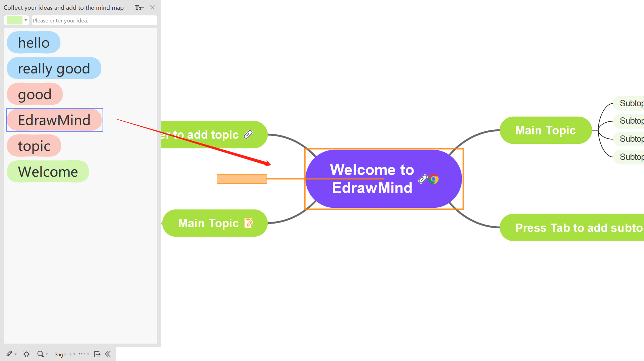Viewport: 644px width, 361px height.
Task: Select the 'really good' idea bubble
Action: coord(54,68)
